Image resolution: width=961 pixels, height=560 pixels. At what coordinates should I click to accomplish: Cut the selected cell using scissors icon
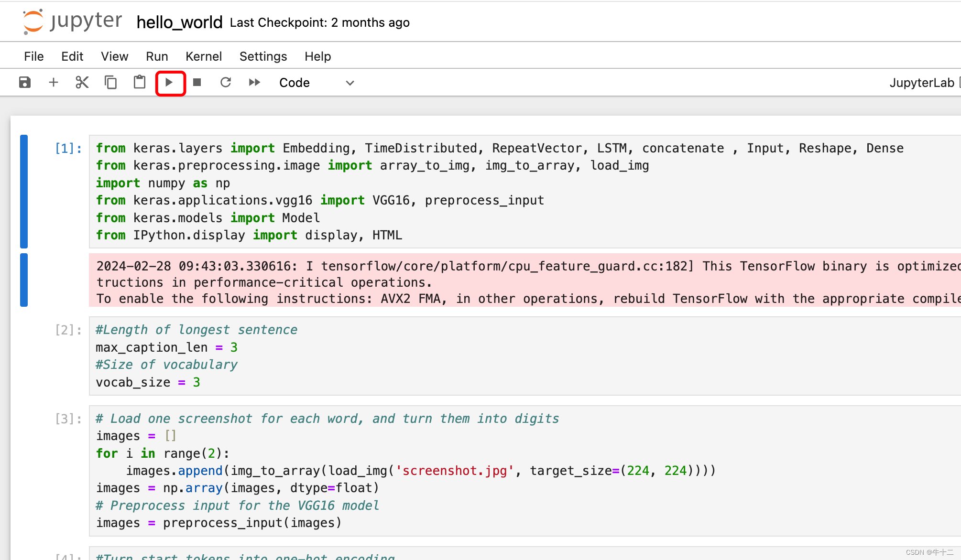82,82
